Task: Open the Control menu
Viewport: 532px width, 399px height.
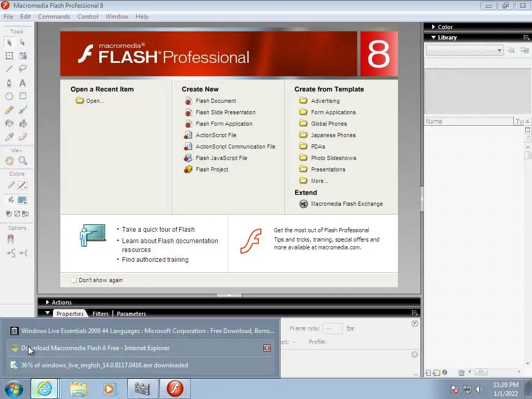Action: pos(87,17)
